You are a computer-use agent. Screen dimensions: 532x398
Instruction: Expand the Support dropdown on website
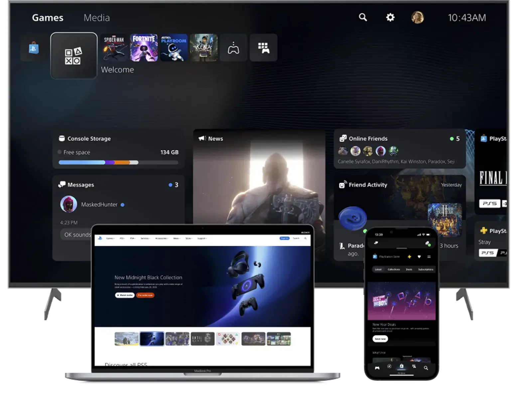[202, 238]
